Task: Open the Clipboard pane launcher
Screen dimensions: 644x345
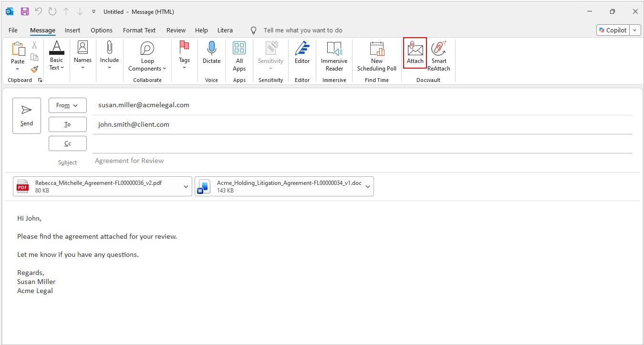Action: (x=40, y=80)
